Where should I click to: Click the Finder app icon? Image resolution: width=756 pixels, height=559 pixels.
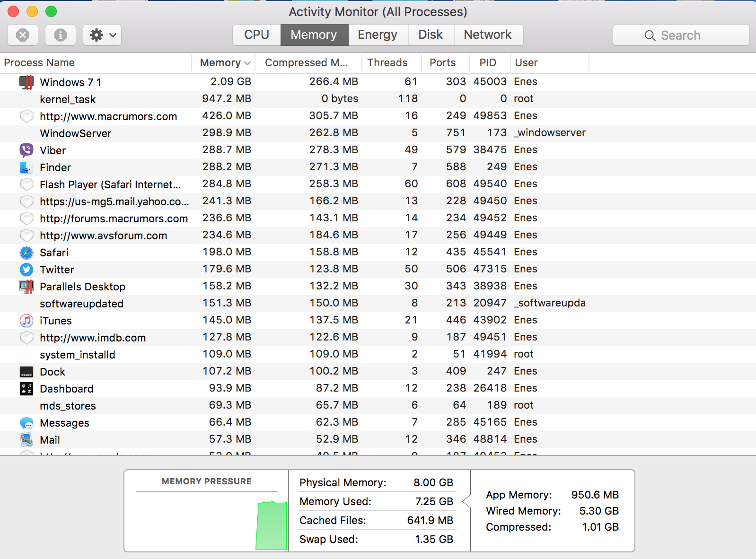tap(26, 167)
